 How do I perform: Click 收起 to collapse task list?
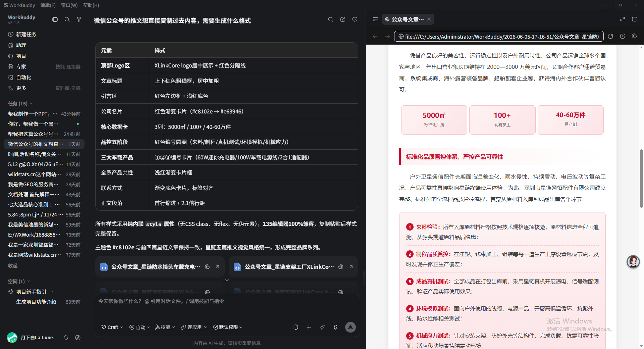click(13, 265)
